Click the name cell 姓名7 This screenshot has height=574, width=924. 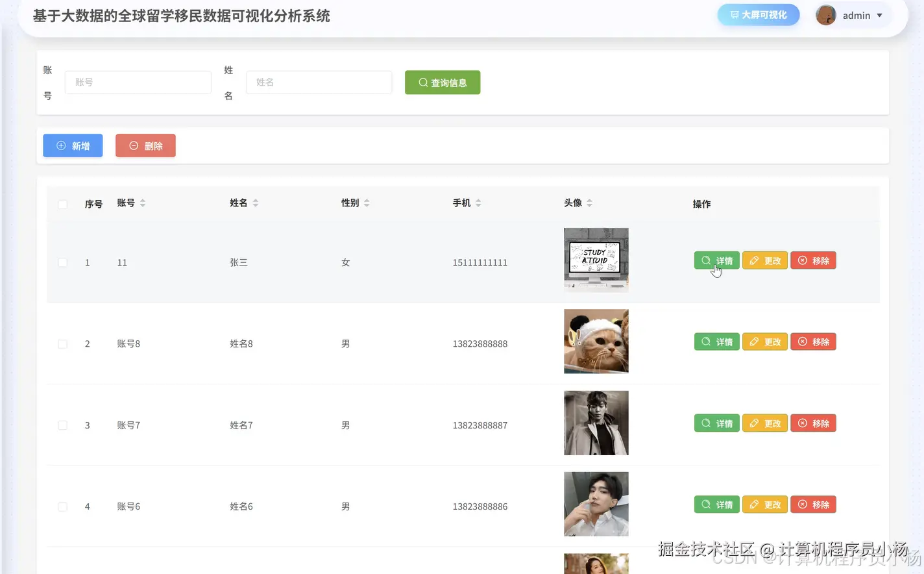click(241, 425)
